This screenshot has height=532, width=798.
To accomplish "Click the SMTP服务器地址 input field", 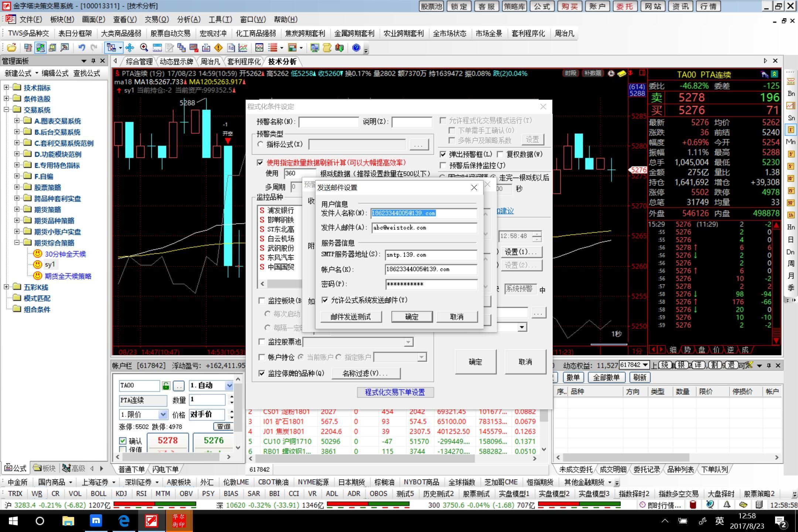I will pyautogui.click(x=430, y=255).
